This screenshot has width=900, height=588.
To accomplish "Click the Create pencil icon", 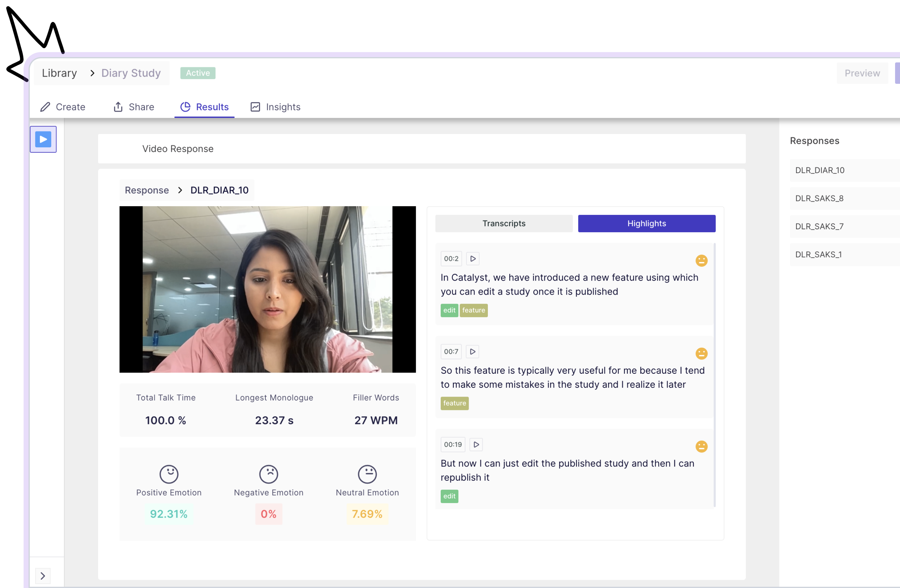I will (x=45, y=107).
